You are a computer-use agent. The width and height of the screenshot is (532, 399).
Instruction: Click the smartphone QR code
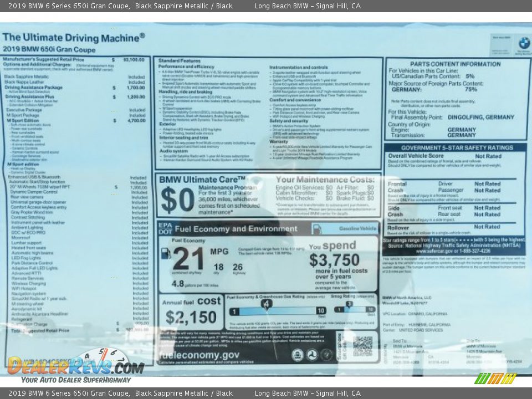point(362,346)
